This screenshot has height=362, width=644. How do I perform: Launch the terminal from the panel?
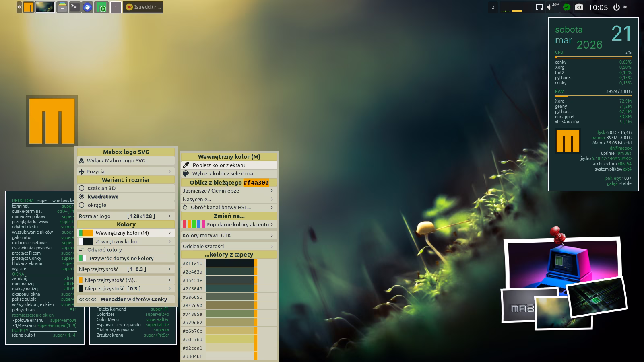tap(74, 7)
